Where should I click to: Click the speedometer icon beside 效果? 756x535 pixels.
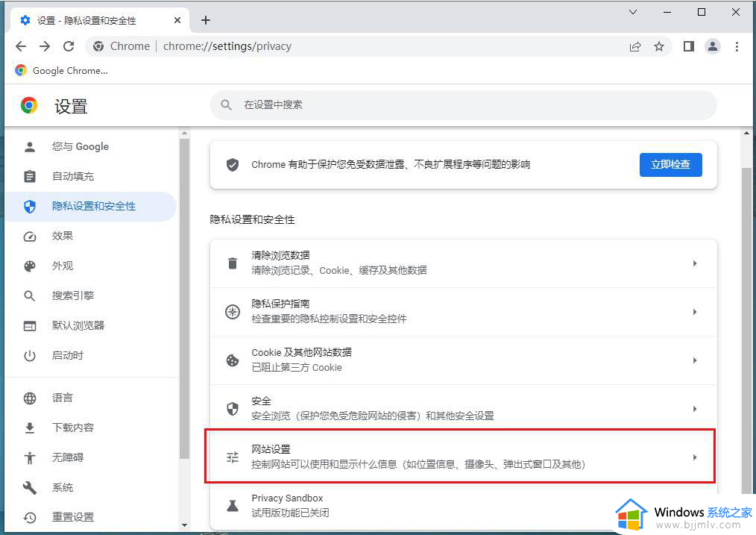point(30,237)
